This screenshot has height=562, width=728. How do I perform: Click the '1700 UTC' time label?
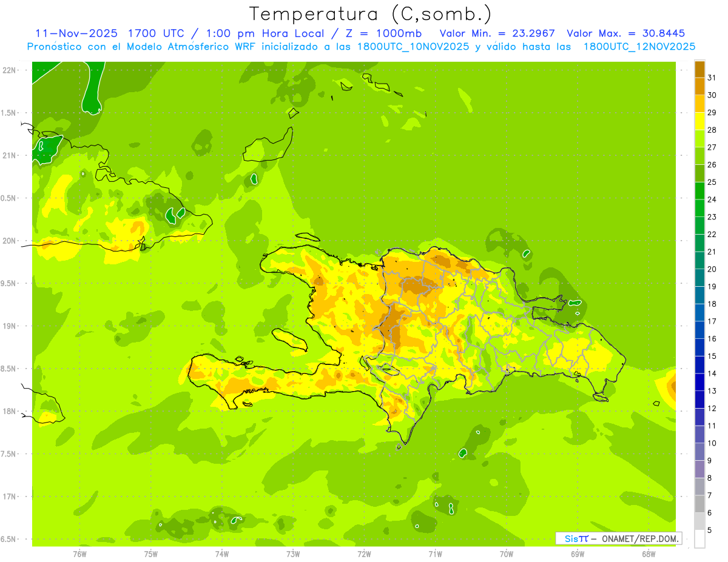(x=157, y=33)
